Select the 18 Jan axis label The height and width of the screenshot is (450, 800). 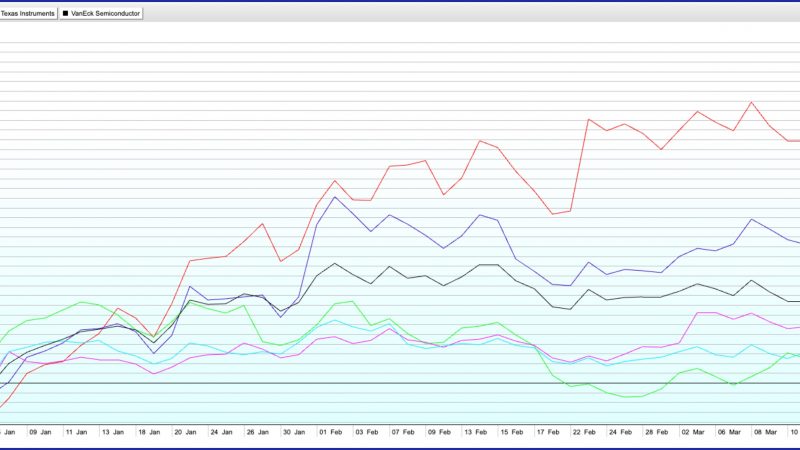click(x=149, y=432)
